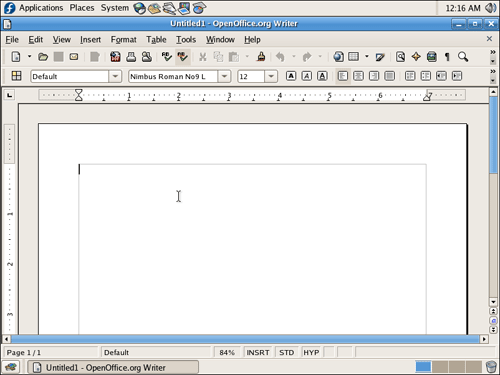The image size is (500, 375).
Task: Click the vertical scrollbar thumb
Action: tap(493, 135)
